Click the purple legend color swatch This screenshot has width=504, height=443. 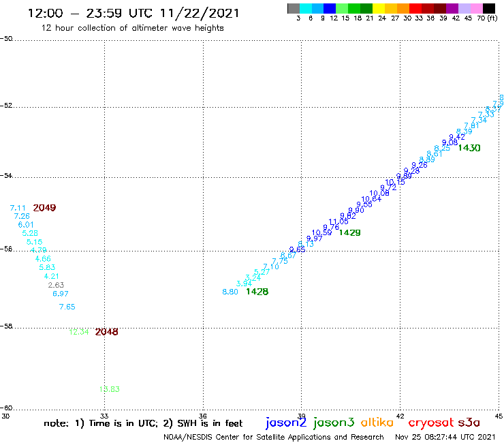452,8
